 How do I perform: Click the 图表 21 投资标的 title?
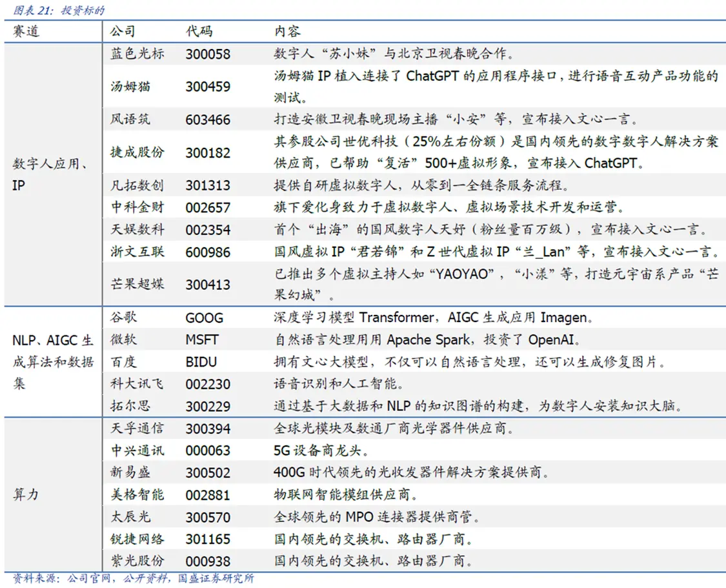pos(54,11)
